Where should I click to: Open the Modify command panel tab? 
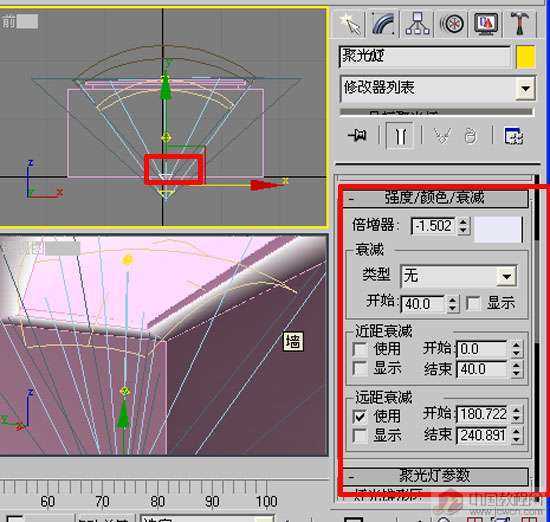pos(383,24)
